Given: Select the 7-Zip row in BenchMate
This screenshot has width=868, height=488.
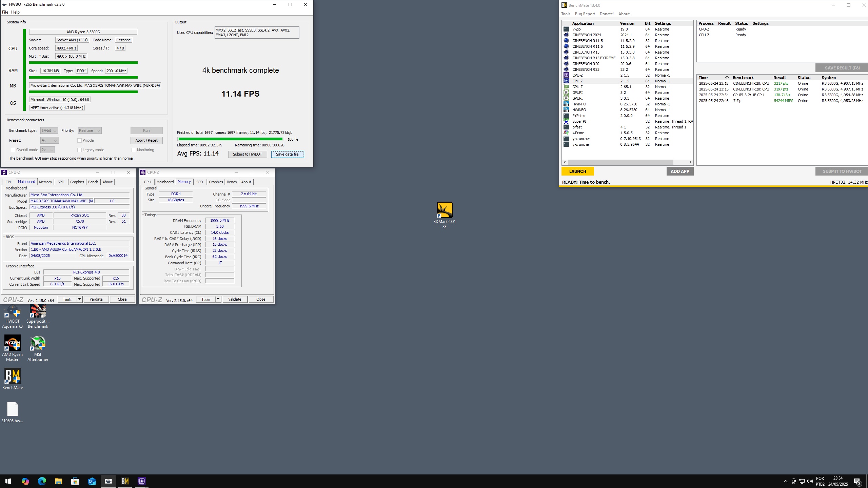Looking at the screenshot, I should [627, 29].
